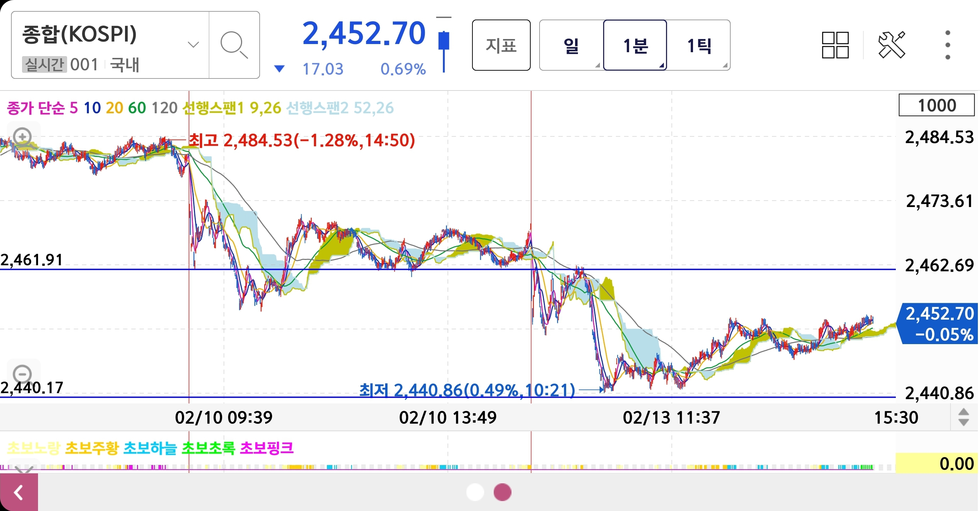Open the three-dot more options menu
The image size is (980, 511).
coord(947,45)
